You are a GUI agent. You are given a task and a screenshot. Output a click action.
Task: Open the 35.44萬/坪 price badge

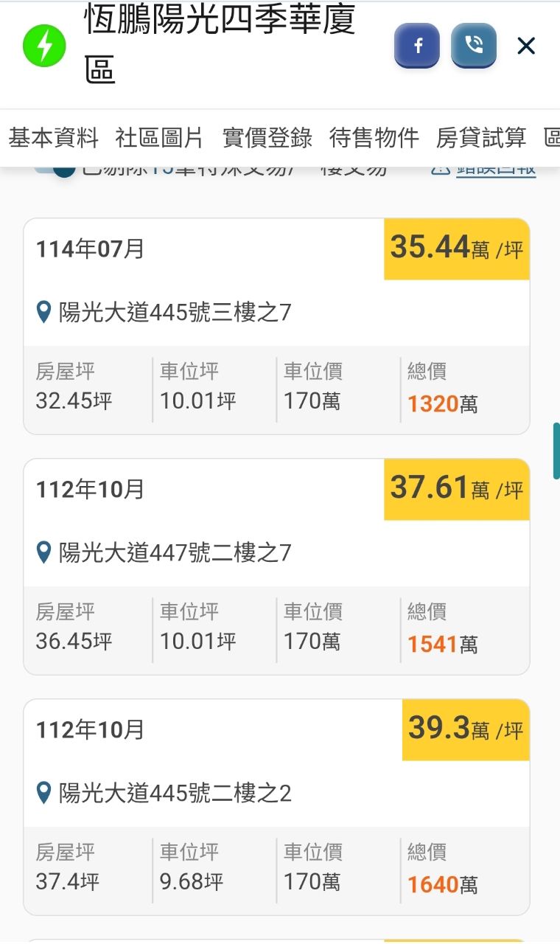456,249
